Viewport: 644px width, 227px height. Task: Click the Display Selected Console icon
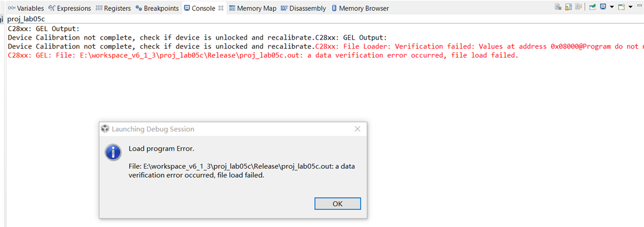[603, 7]
